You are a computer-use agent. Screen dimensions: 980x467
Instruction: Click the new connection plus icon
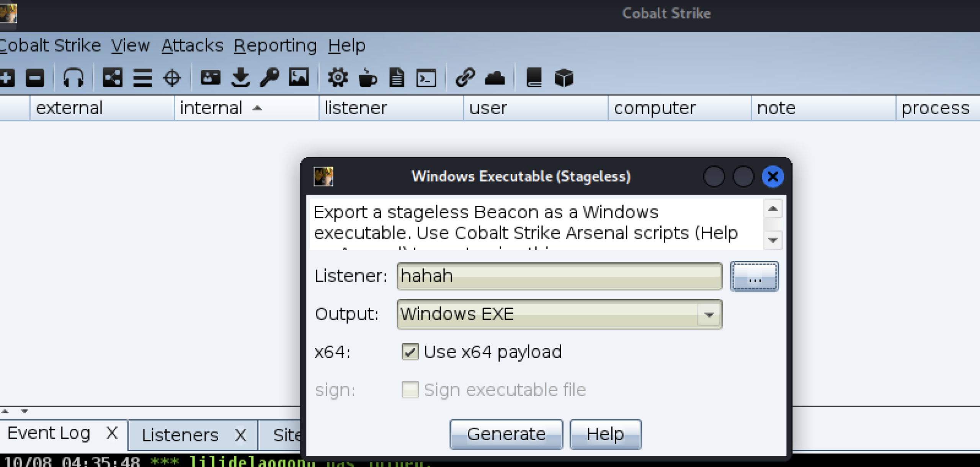[7, 78]
